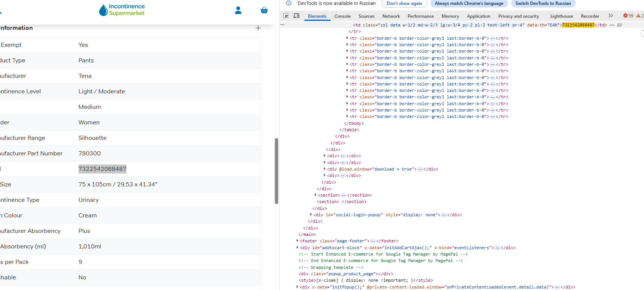Click the Medium size value
This screenshot has height=290, width=644.
tap(90, 107)
